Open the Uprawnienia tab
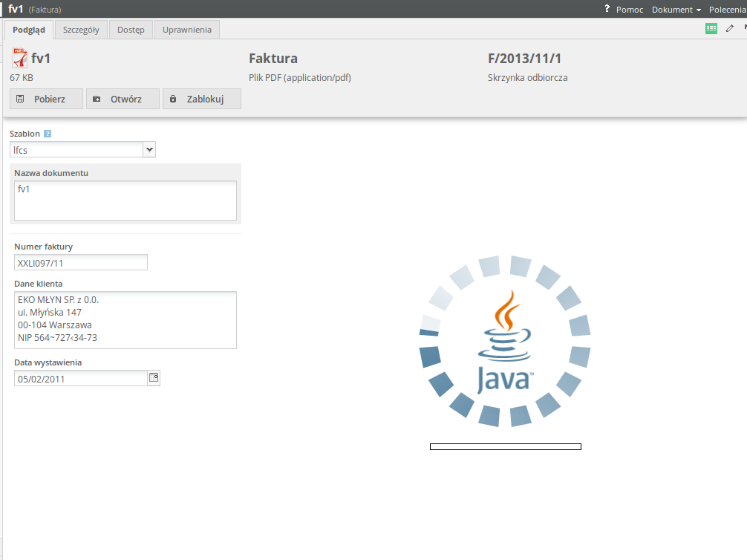Screen dimensions: 747x560 [187, 30]
